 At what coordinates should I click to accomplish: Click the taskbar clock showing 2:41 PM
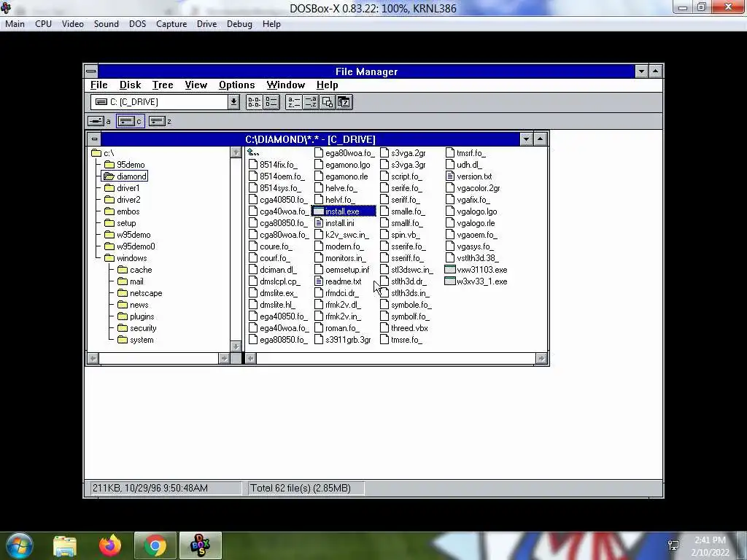(x=710, y=540)
